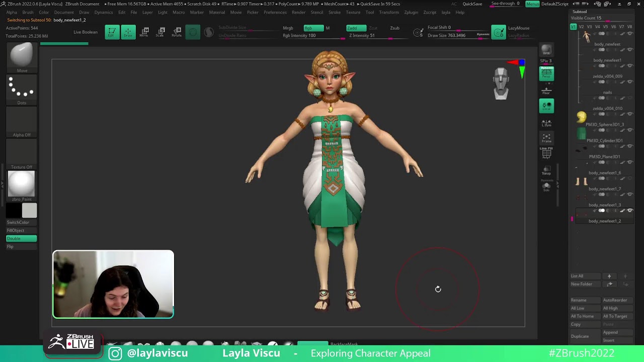Open the Color menu
This screenshot has width=644, height=362.
[44, 12]
